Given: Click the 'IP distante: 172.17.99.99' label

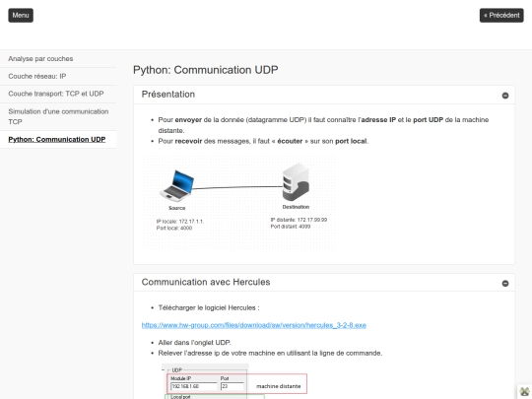Looking at the screenshot, I should (299, 220).
